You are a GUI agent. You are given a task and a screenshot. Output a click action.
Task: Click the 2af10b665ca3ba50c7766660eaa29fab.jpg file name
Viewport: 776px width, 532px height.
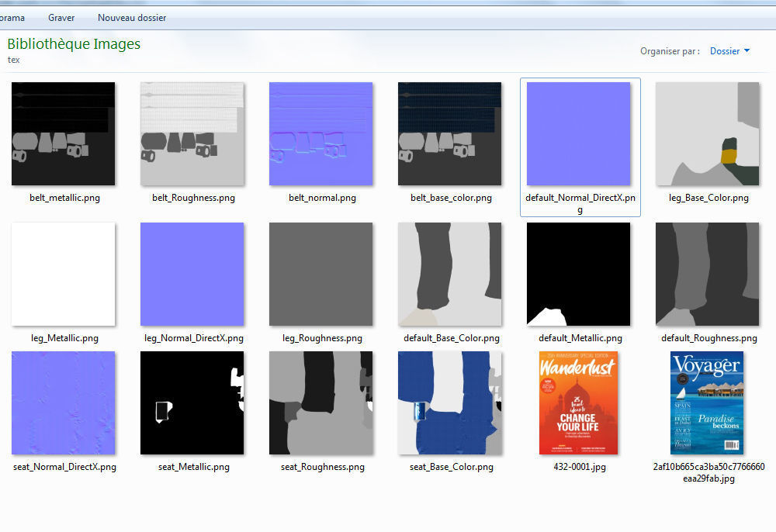[x=708, y=472]
